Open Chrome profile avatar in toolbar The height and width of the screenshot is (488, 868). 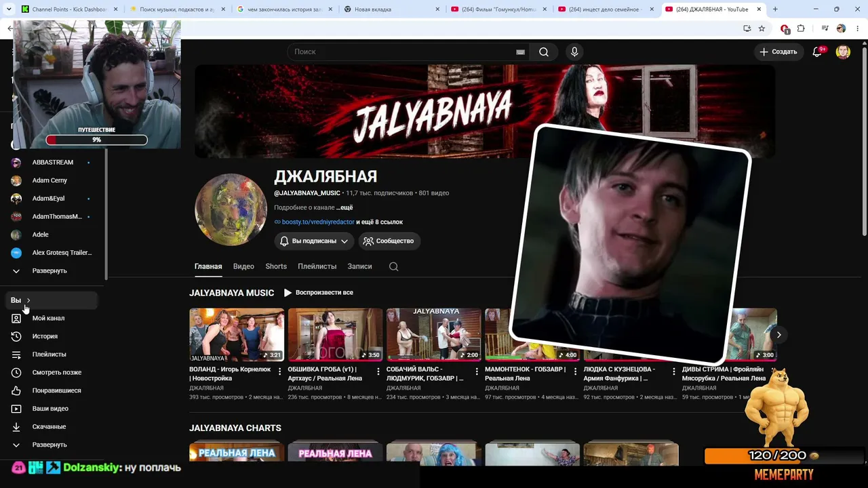point(841,28)
